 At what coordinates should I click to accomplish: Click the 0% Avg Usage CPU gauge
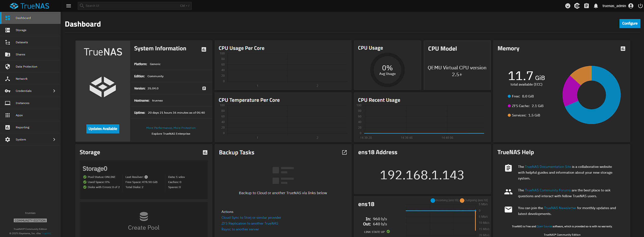pyautogui.click(x=387, y=70)
